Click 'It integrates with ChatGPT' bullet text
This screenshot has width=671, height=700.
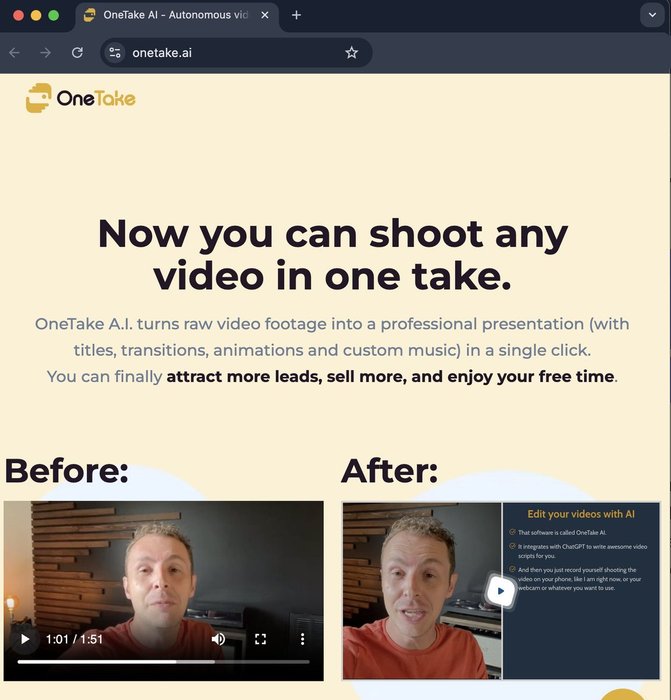click(x=582, y=551)
